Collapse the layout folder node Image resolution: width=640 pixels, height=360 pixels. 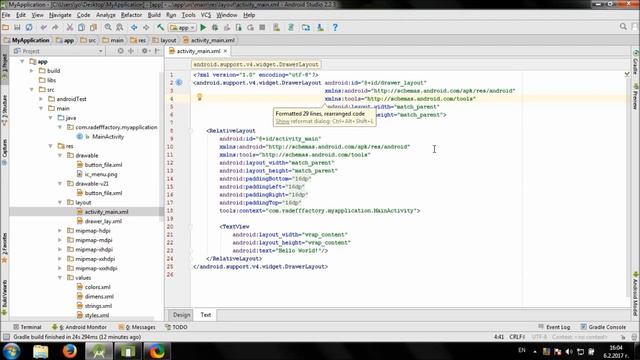click(60, 202)
